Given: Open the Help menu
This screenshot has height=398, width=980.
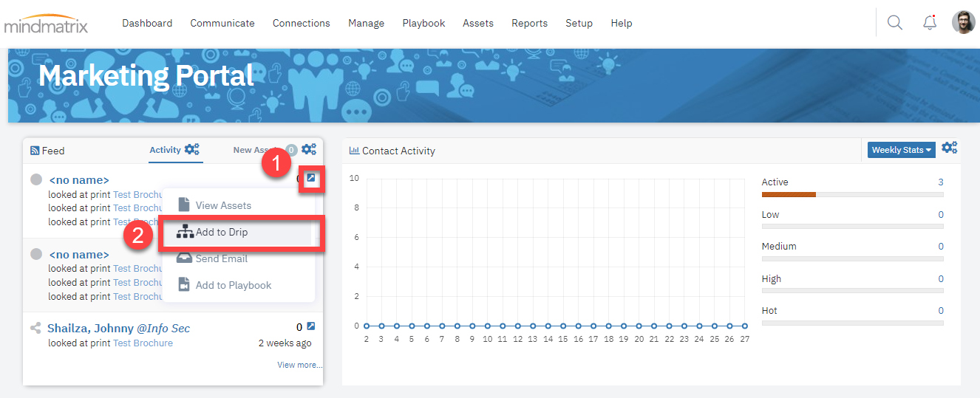Looking at the screenshot, I should point(622,23).
